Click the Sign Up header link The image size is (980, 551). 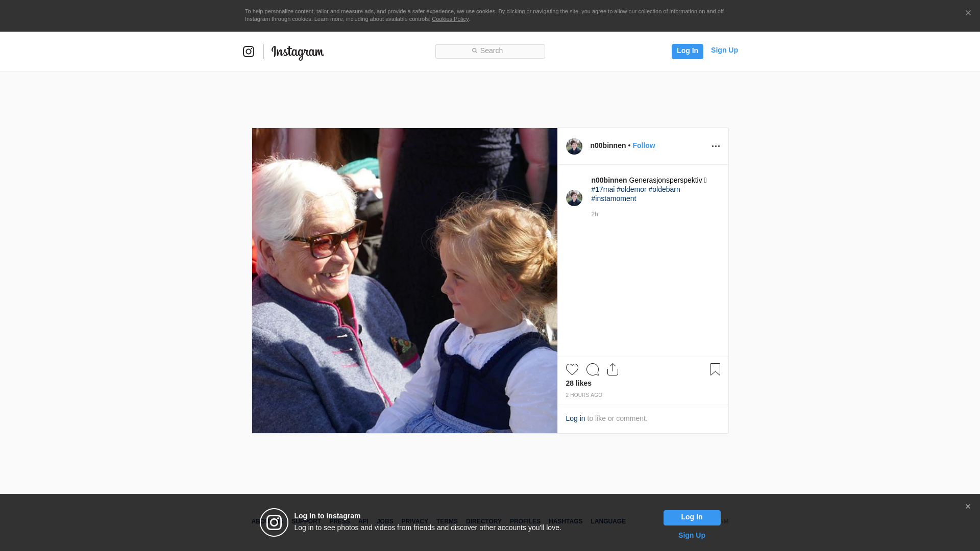click(x=724, y=50)
